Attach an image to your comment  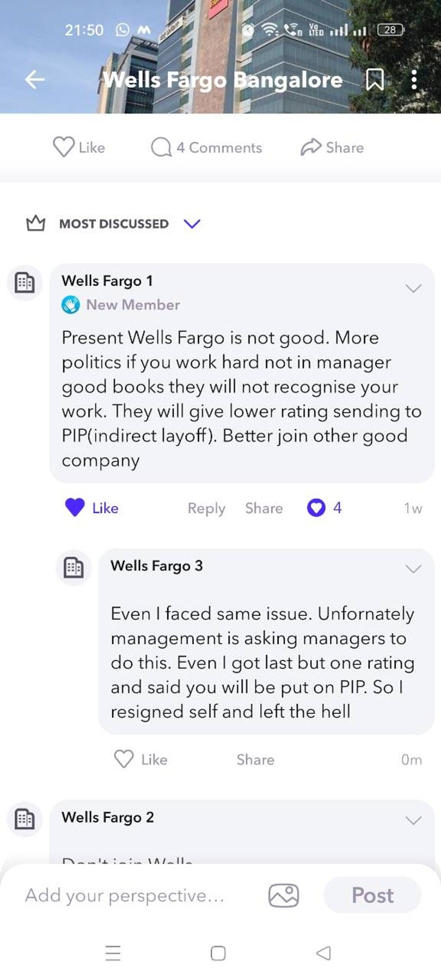point(284,895)
